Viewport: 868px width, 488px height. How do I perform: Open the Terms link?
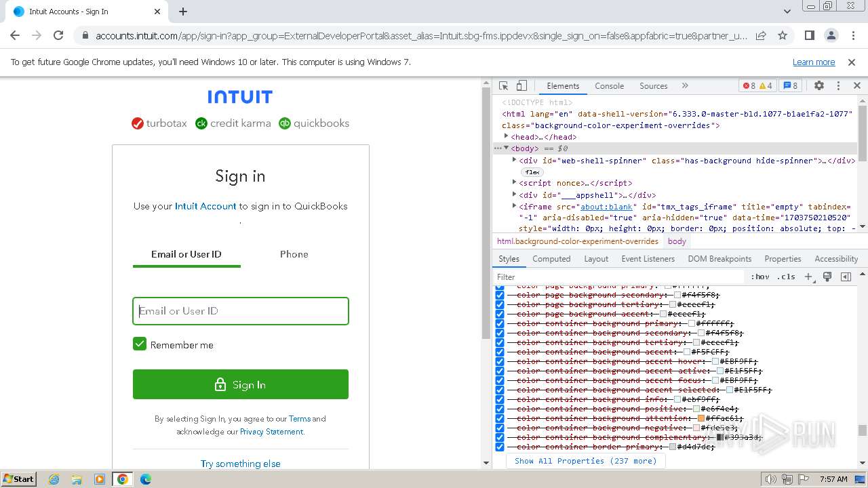click(x=300, y=419)
